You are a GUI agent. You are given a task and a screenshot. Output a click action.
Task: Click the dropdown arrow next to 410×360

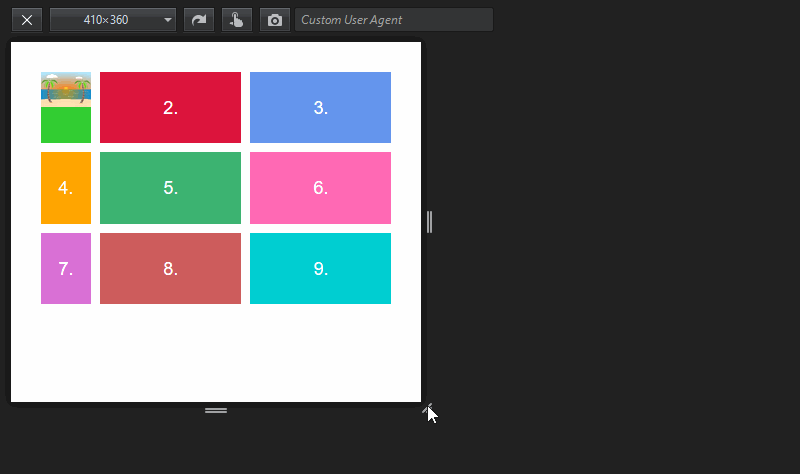[168, 20]
